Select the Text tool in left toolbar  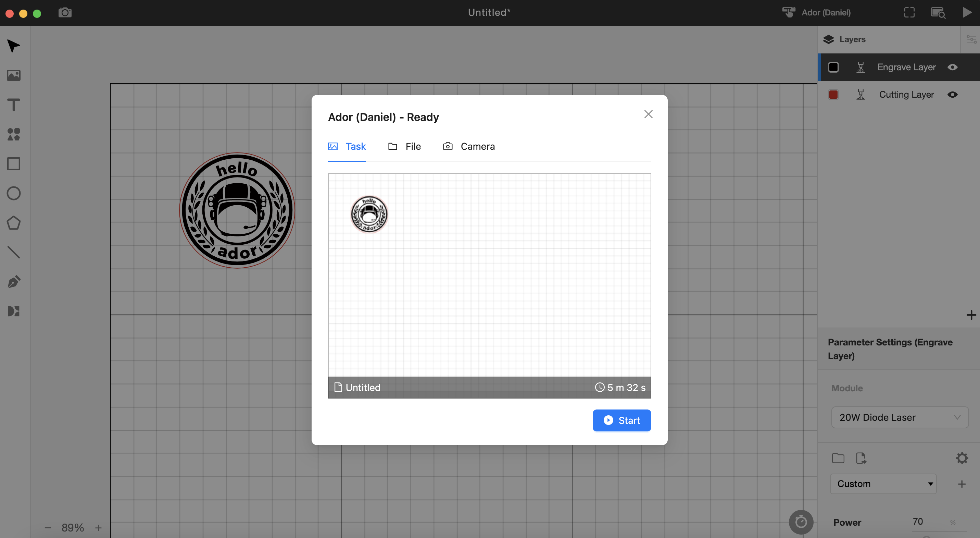coord(14,105)
